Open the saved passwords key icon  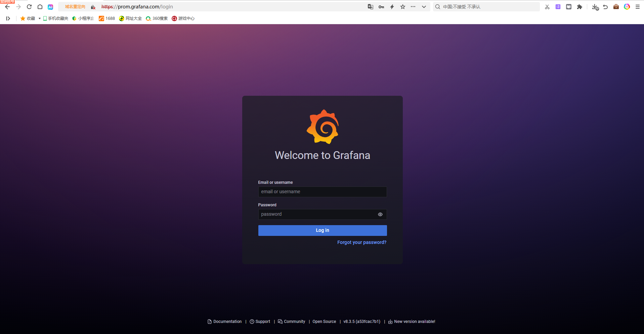point(381,7)
